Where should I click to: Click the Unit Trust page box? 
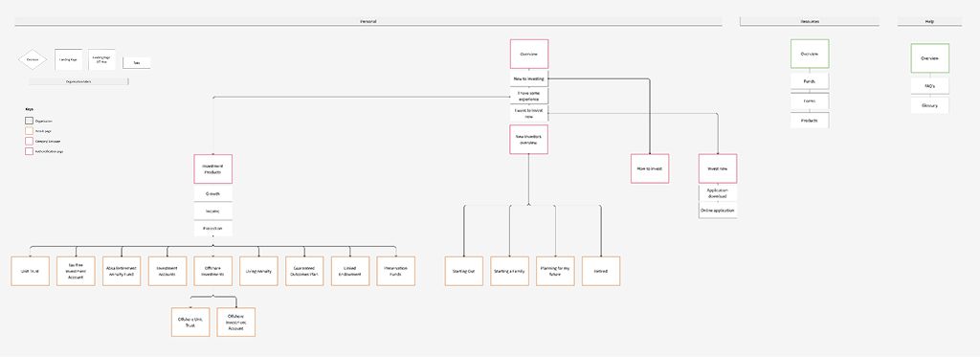30,272
